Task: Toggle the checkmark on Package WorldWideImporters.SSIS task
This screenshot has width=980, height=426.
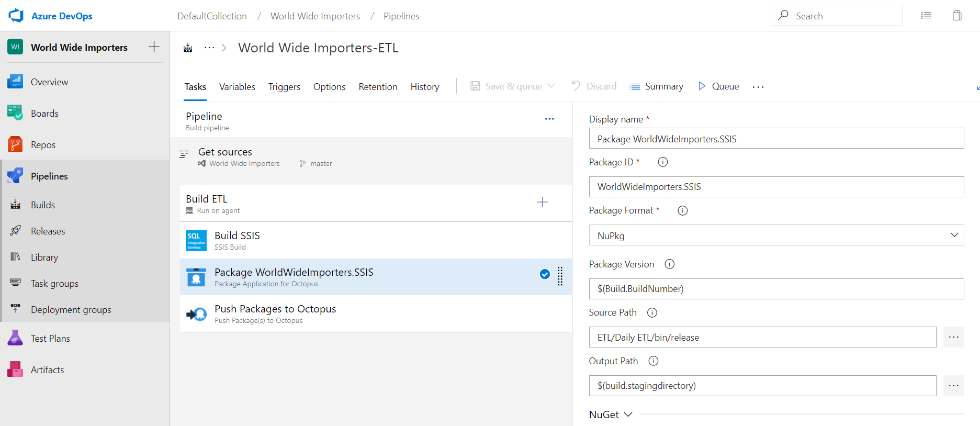Action: pos(545,274)
